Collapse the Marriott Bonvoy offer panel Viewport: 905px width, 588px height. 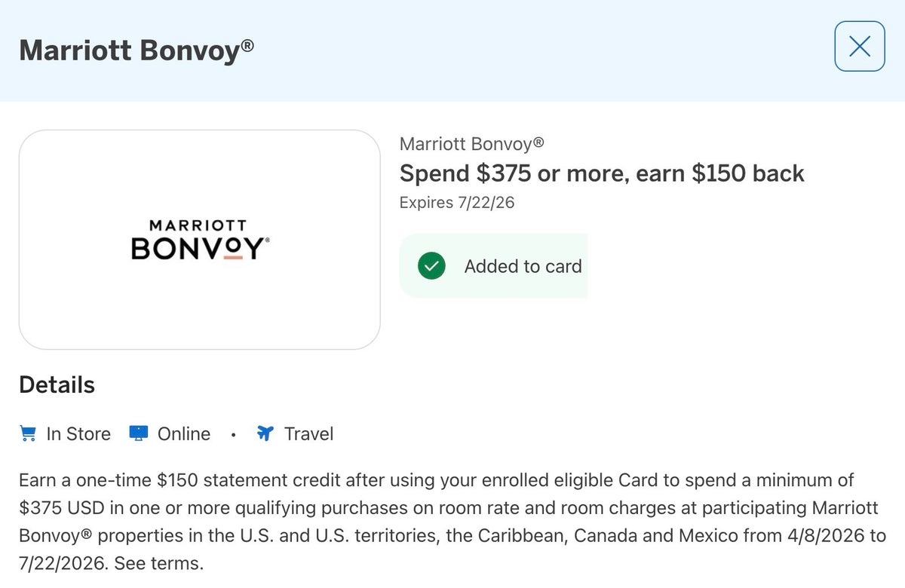(x=859, y=45)
